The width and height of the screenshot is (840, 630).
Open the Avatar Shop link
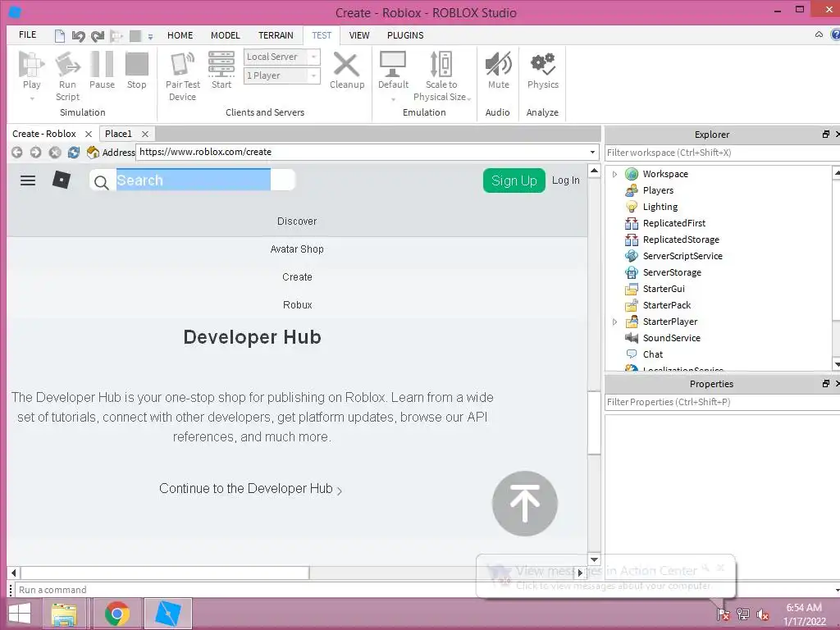click(x=297, y=249)
